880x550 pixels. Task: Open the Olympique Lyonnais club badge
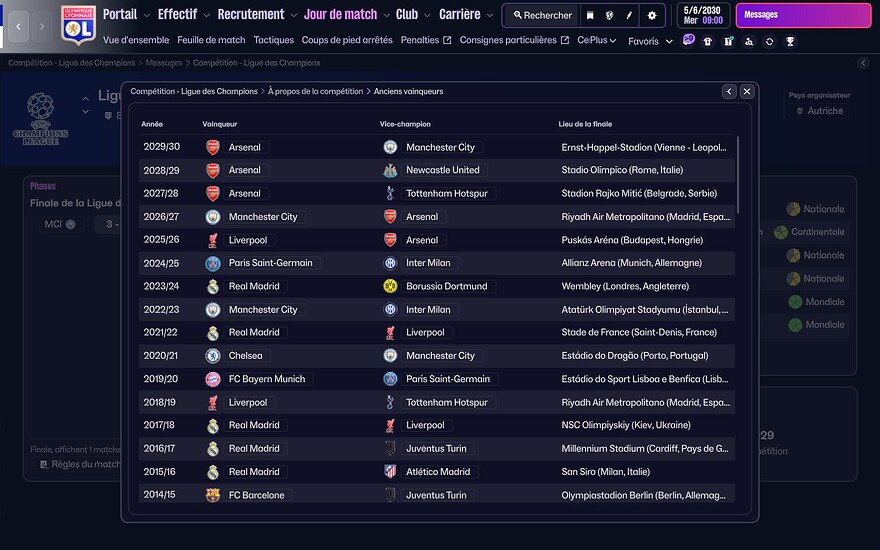[x=78, y=25]
